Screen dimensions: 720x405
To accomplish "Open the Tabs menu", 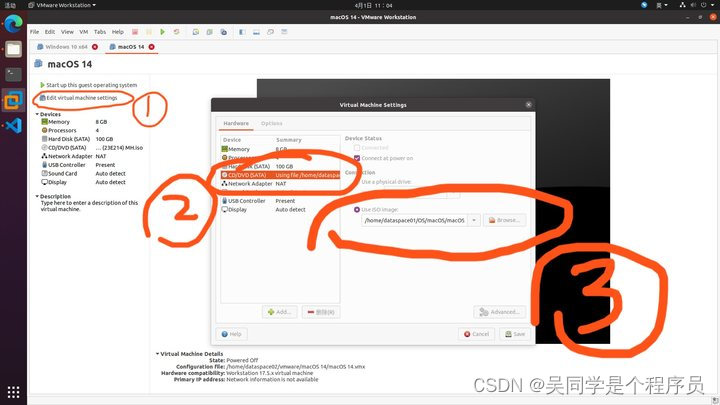I will (x=100, y=32).
